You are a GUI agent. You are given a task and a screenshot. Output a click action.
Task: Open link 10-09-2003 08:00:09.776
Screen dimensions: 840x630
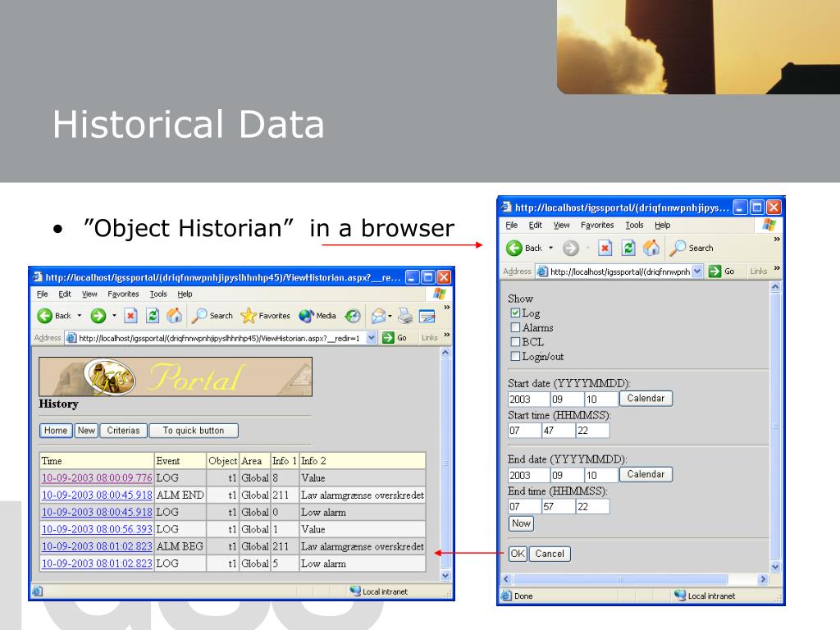click(x=97, y=478)
